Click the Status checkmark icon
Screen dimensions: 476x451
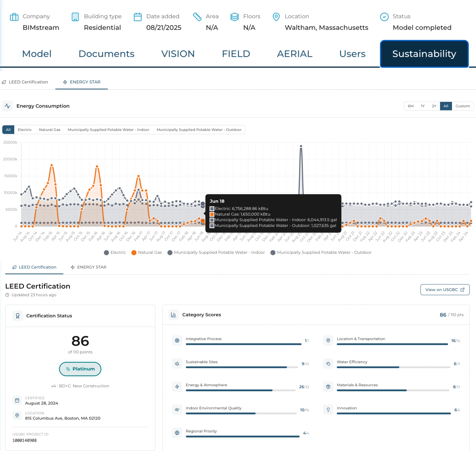(384, 16)
